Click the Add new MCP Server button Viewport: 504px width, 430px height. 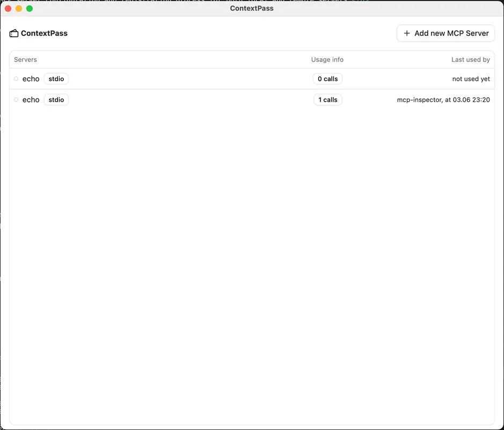coord(445,33)
